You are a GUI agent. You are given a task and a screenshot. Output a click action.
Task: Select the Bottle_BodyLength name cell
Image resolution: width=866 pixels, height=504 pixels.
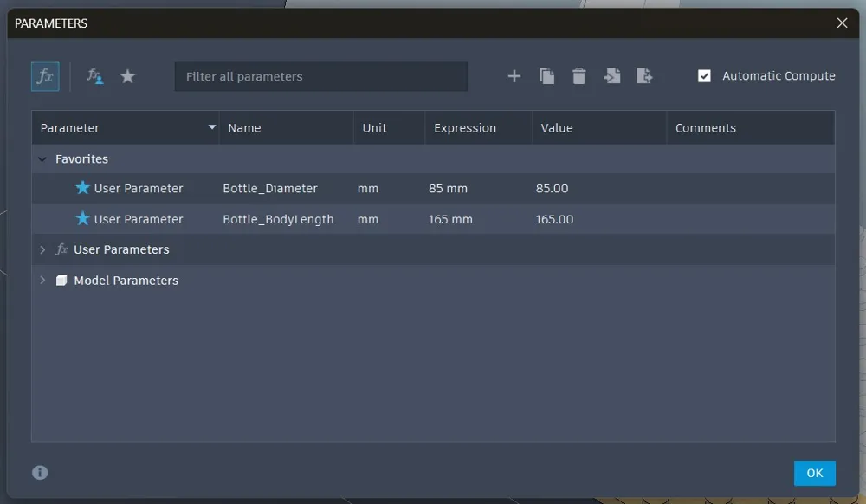(x=278, y=219)
